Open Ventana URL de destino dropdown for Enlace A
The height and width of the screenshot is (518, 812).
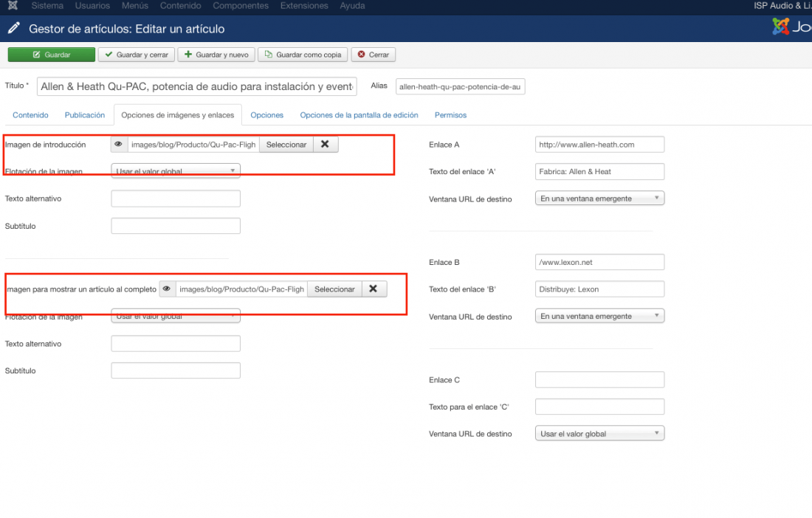coord(599,198)
